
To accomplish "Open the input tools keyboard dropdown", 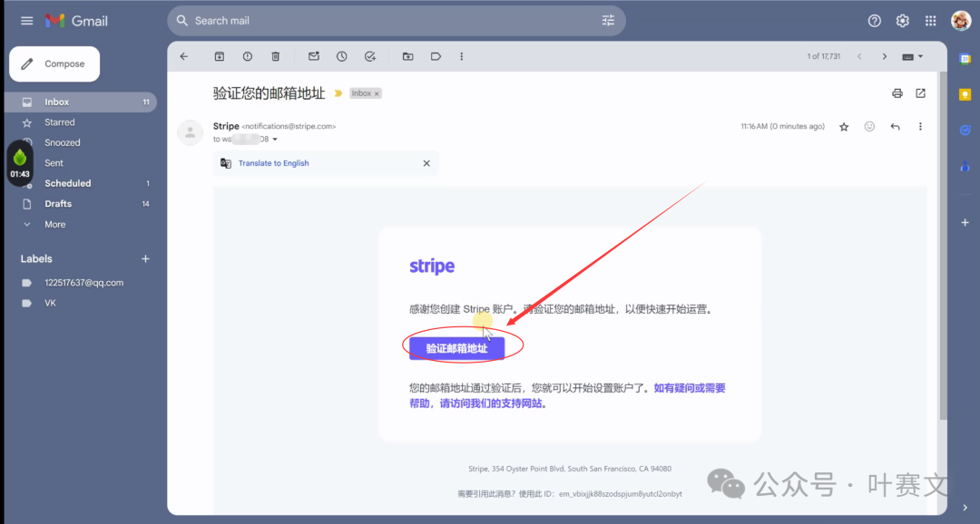I will [x=912, y=56].
